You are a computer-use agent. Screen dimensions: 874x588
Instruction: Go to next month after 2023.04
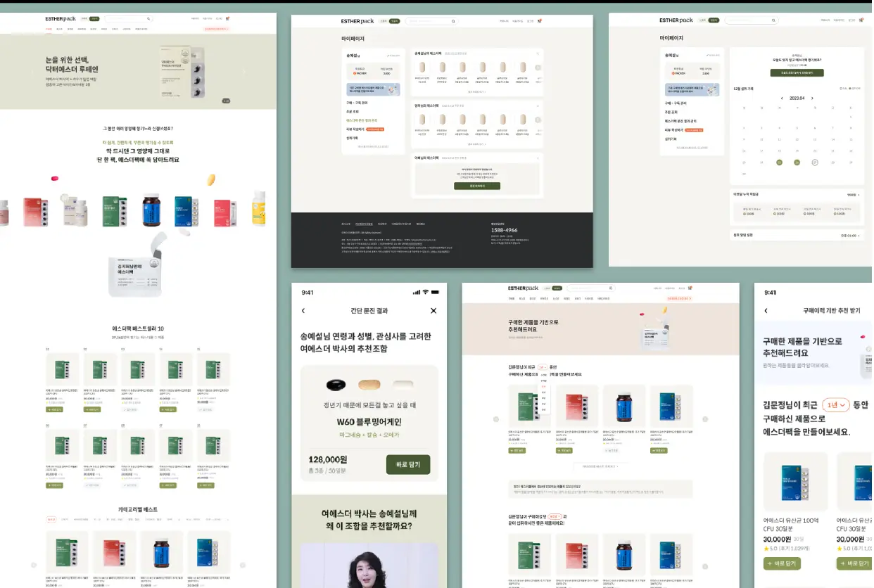[x=812, y=98]
